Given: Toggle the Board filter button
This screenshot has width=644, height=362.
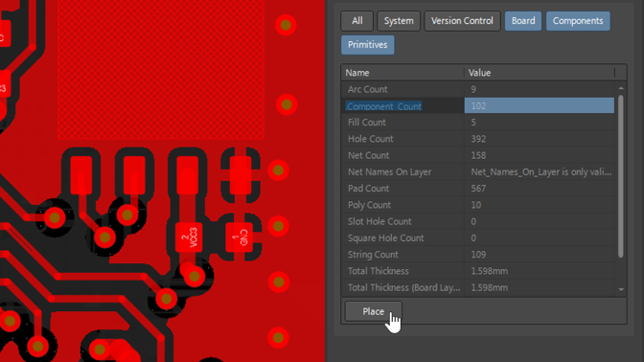Looking at the screenshot, I should pyautogui.click(x=523, y=21).
